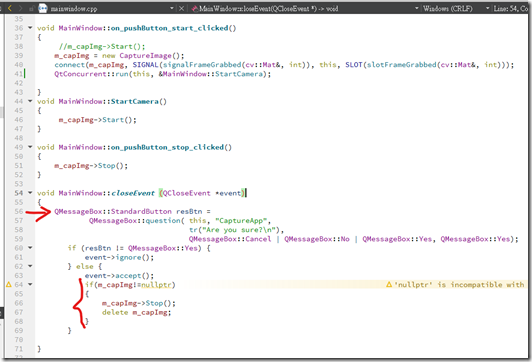Open the Windows (CRLF) line ending dropdown
This screenshot has height=362, width=532.
tap(487, 8)
